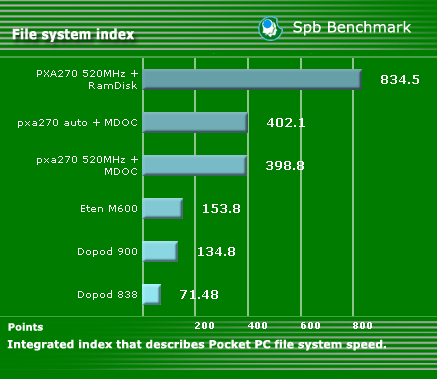Click the 200 axis tick label
Viewport: 437px width, 379px height.
[204, 326]
